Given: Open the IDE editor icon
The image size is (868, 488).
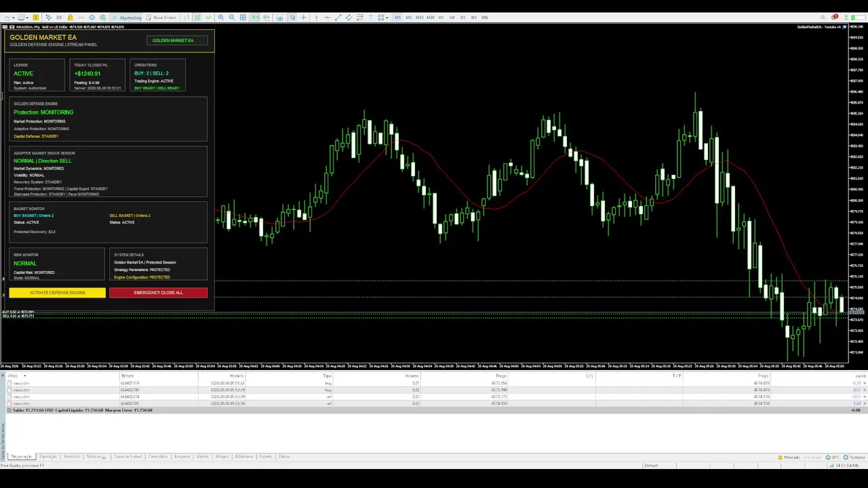Looking at the screenshot, I should (x=59, y=18).
